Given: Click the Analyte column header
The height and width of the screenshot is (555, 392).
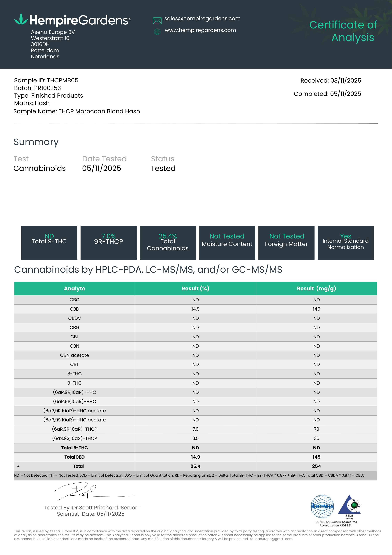Looking at the screenshot, I should coord(75,288).
